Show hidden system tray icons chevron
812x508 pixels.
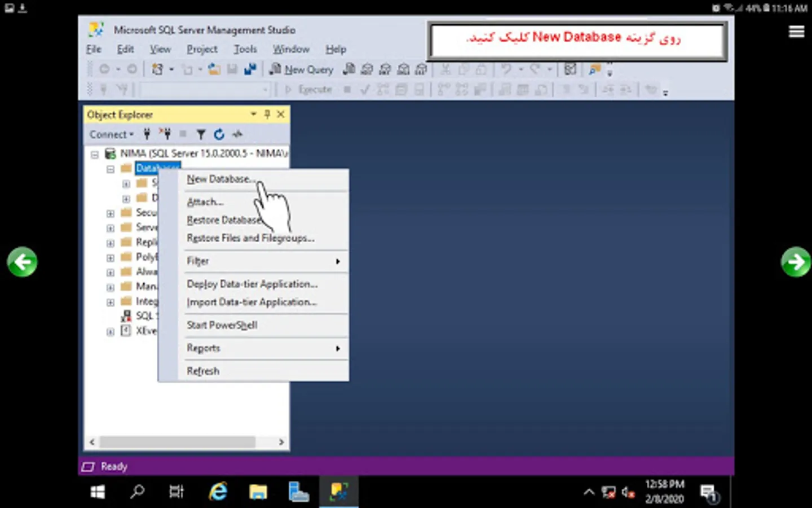point(589,492)
